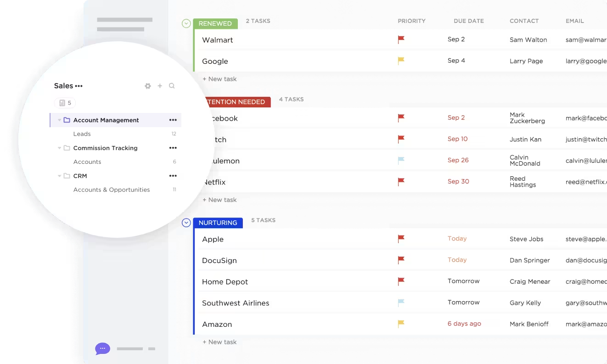Open the Netflix task row
Screen dimensions: 607x364
(x=214, y=182)
